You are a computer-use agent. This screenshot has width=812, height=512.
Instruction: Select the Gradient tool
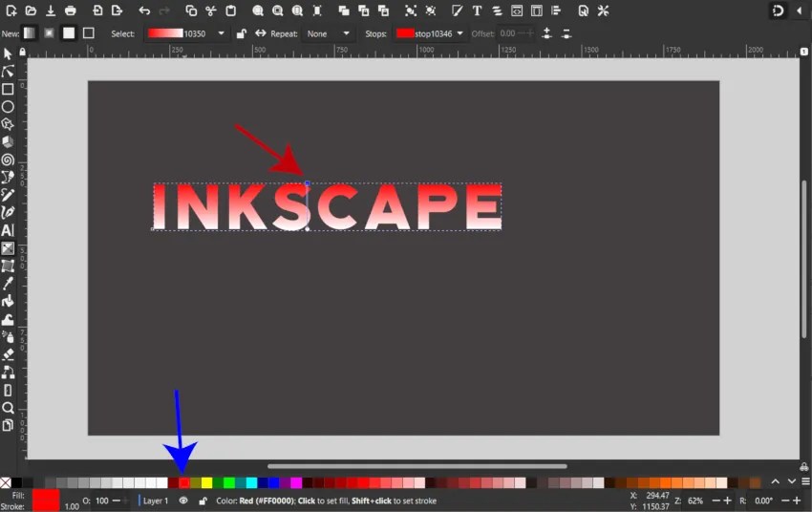[8, 248]
